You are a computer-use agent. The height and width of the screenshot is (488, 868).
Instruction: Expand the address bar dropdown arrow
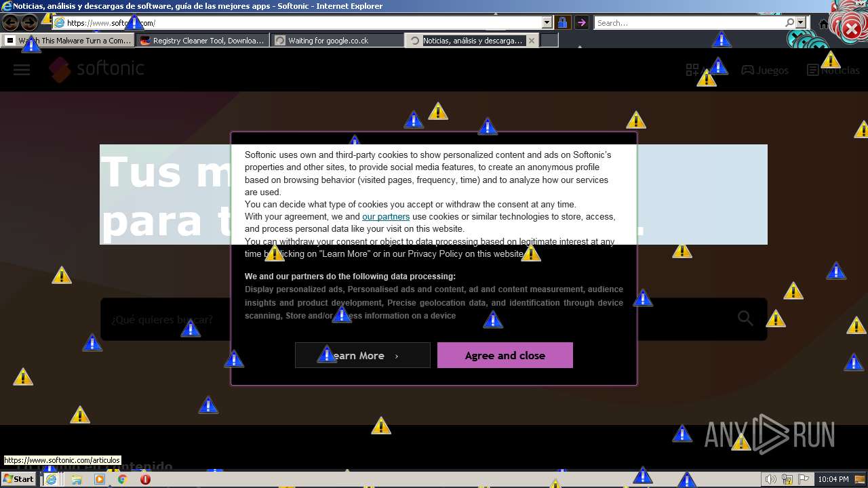point(547,22)
